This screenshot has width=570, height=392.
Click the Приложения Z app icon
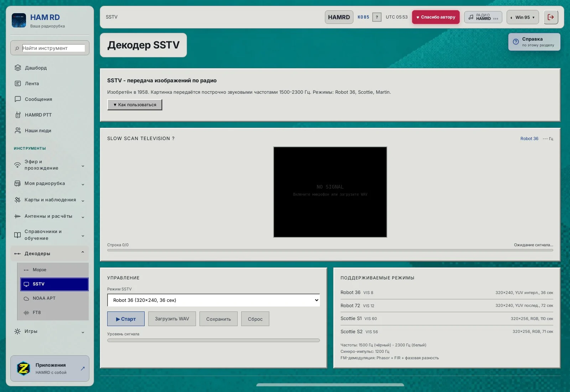(24, 368)
